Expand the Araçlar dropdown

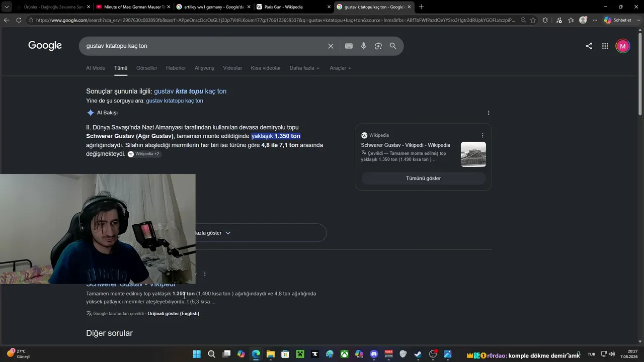[x=341, y=68]
